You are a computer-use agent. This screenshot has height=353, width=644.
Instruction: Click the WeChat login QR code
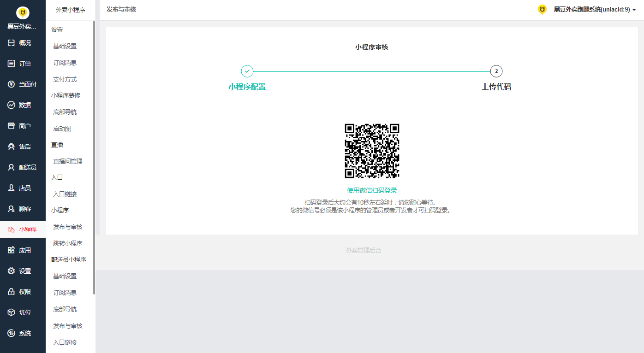coord(372,151)
